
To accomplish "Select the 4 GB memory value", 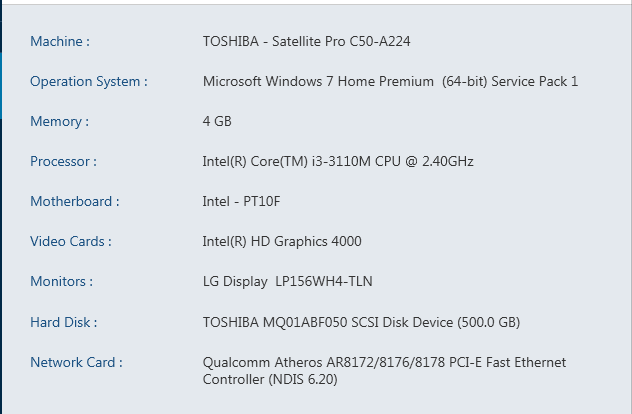I will tap(217, 121).
